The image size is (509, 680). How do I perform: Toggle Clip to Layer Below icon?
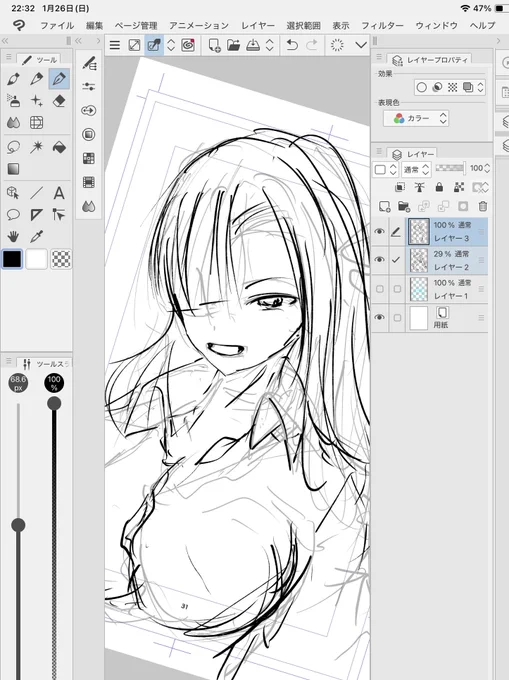coord(400,187)
